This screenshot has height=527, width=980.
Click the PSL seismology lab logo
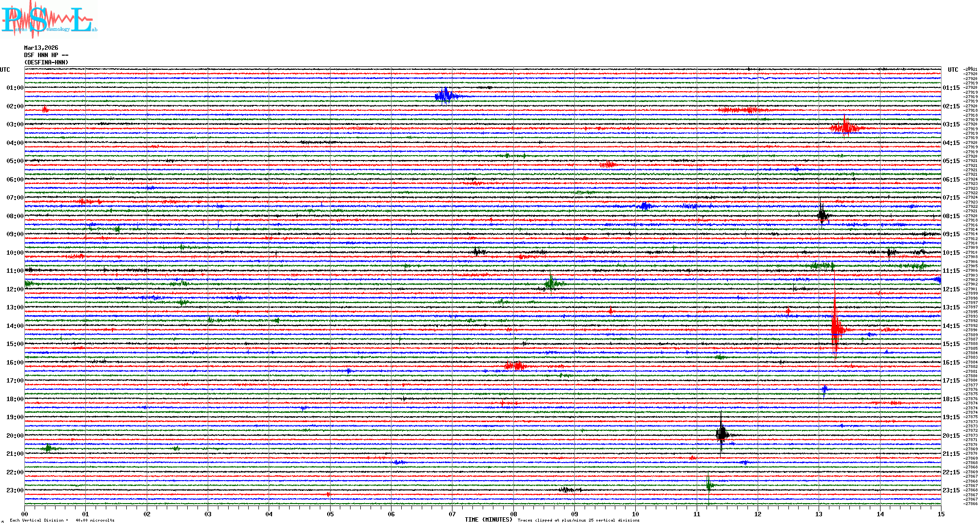coord(48,20)
